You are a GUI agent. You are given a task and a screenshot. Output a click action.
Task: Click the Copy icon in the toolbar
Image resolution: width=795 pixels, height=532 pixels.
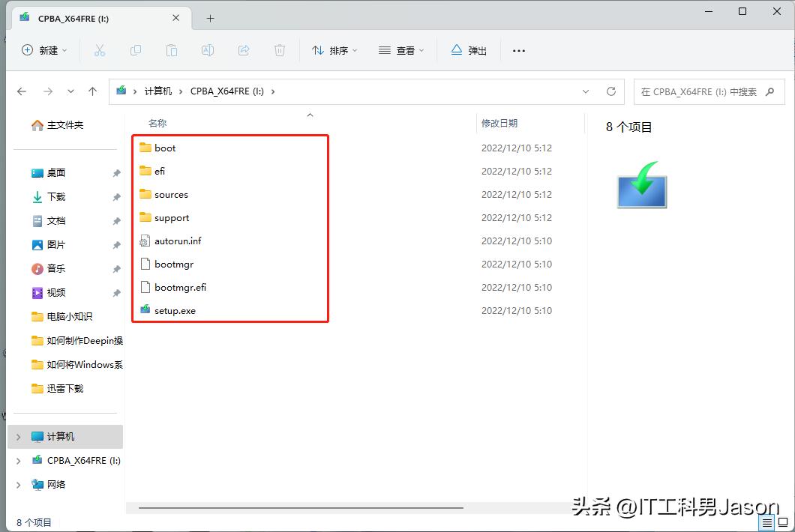click(x=136, y=50)
